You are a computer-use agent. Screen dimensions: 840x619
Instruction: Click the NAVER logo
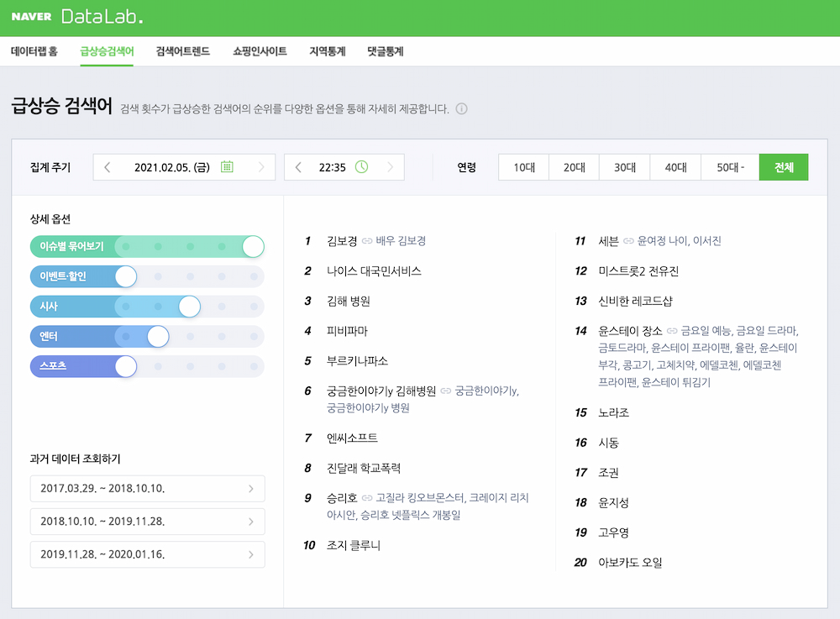pyautogui.click(x=32, y=17)
